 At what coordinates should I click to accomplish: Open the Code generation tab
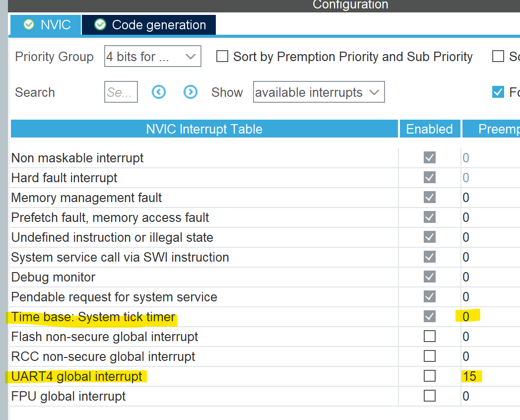[149, 25]
